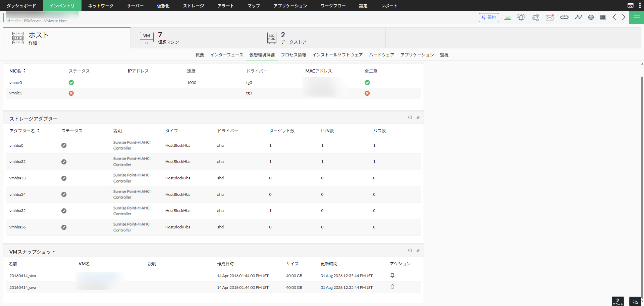Switch to the ハードウェア tab

point(382,55)
